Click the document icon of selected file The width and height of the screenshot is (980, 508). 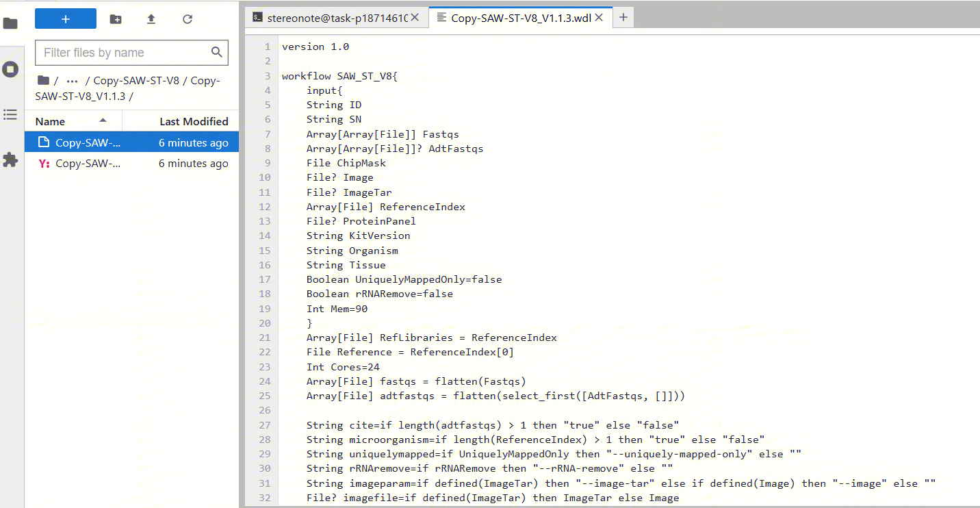(x=44, y=142)
